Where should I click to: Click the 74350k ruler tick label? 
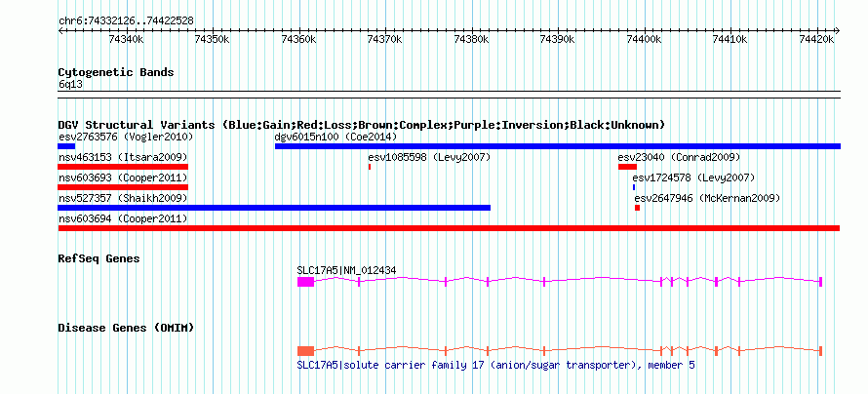[x=214, y=39]
